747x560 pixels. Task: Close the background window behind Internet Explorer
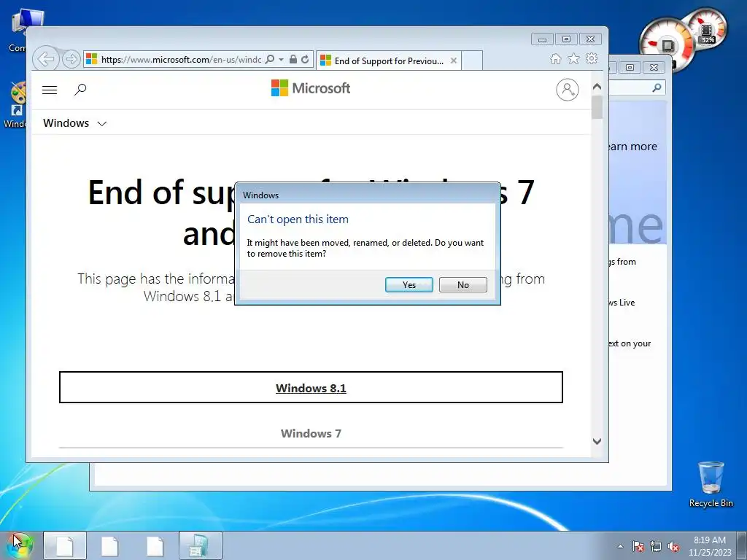pyautogui.click(x=654, y=68)
